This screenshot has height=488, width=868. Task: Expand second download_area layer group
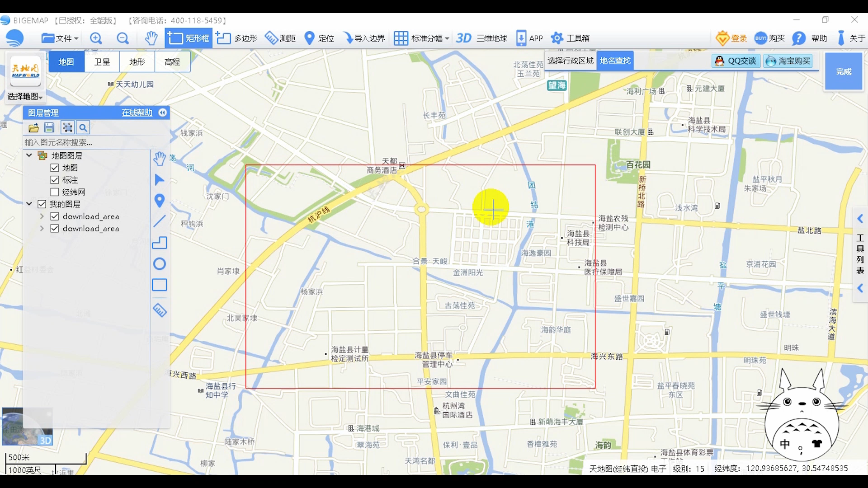[42, 228]
